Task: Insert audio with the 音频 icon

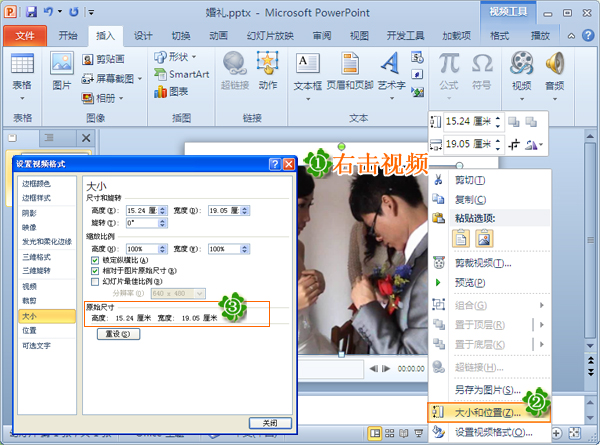Action: (x=554, y=63)
